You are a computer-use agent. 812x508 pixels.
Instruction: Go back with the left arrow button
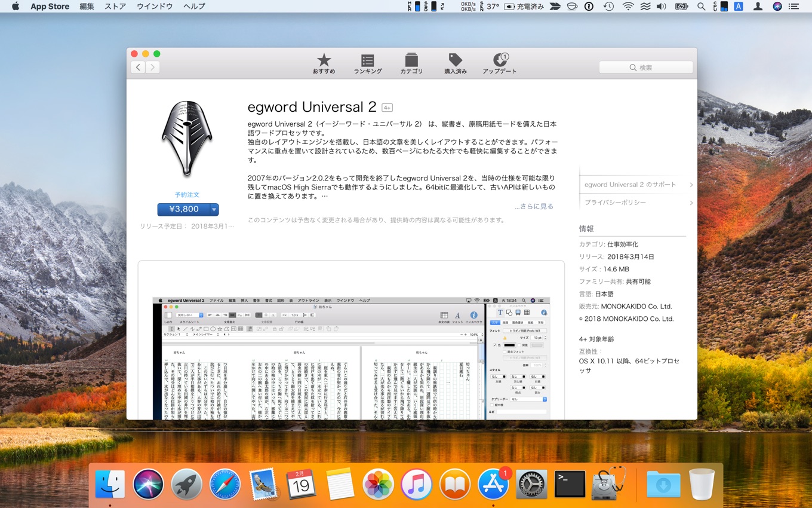tap(139, 67)
